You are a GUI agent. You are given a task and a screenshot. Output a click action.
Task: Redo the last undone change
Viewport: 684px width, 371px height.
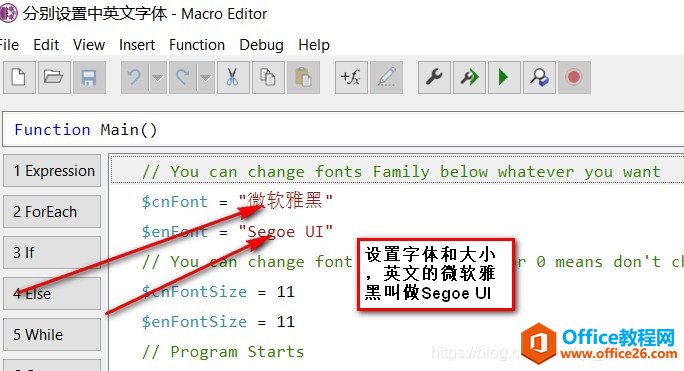(x=182, y=78)
